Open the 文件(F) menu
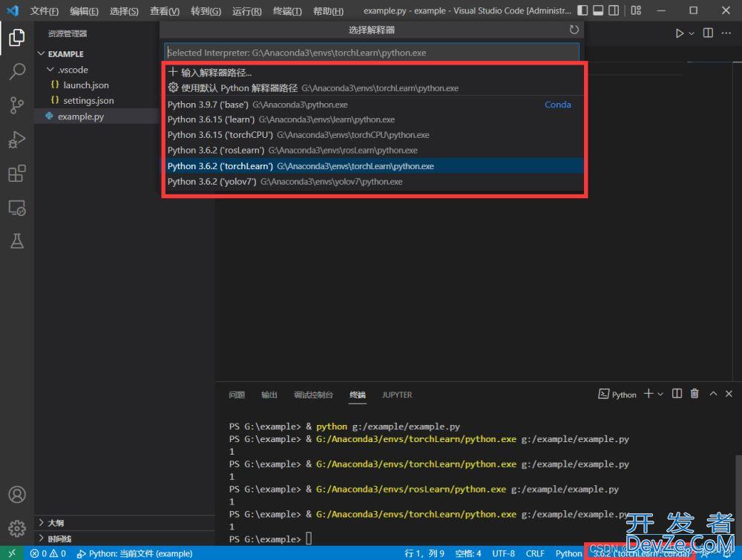The height and width of the screenshot is (560, 742). [x=44, y=11]
